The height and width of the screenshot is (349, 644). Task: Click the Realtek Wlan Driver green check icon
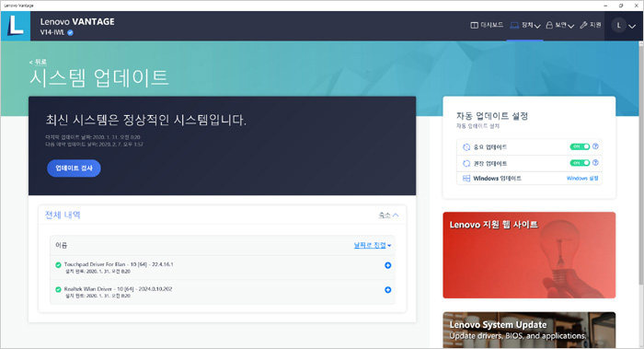point(58,289)
